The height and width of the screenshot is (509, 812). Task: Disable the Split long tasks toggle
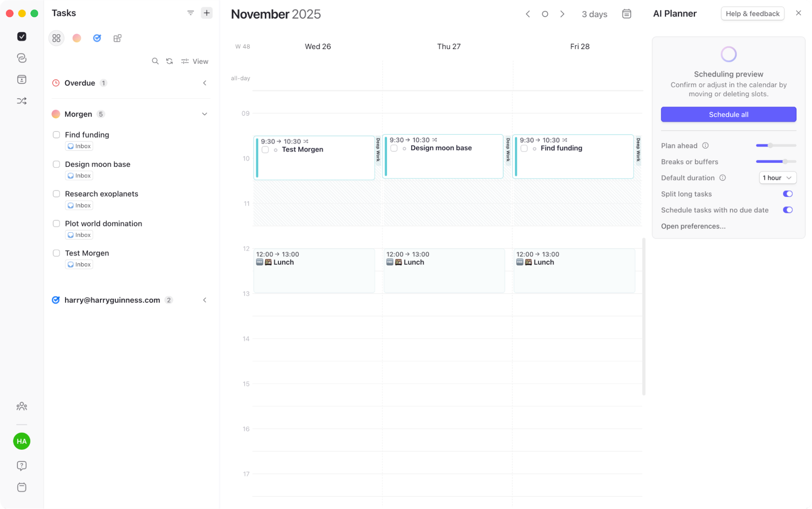[788, 194]
